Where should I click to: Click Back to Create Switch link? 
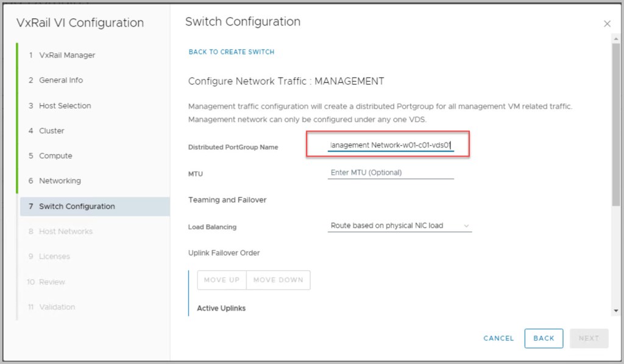[x=232, y=52]
